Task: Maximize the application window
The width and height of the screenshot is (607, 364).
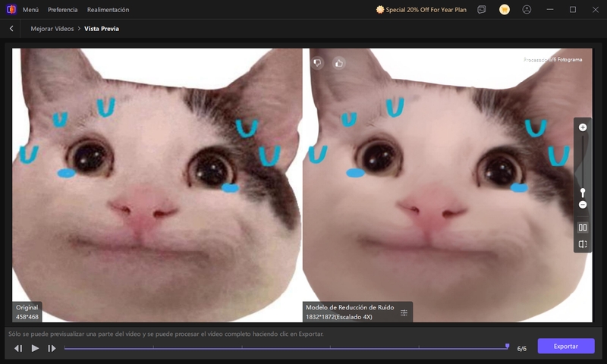Action: tap(573, 10)
